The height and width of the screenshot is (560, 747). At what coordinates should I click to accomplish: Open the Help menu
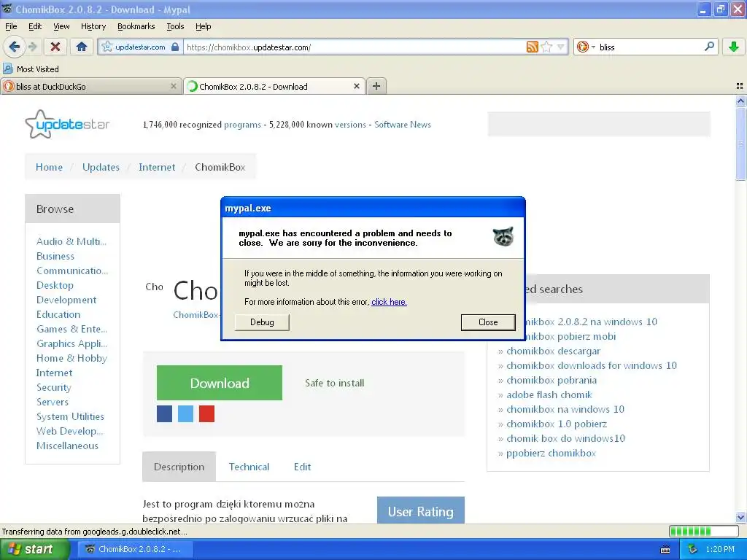click(204, 26)
